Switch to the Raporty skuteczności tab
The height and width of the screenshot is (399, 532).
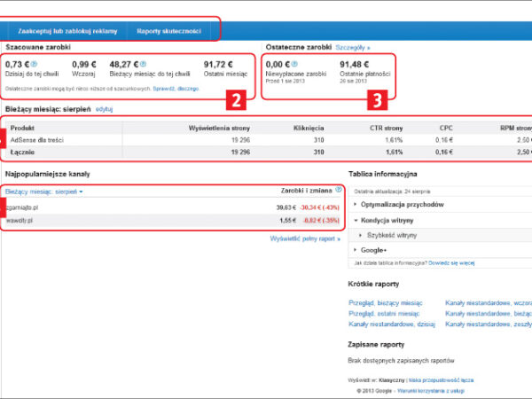(x=168, y=31)
